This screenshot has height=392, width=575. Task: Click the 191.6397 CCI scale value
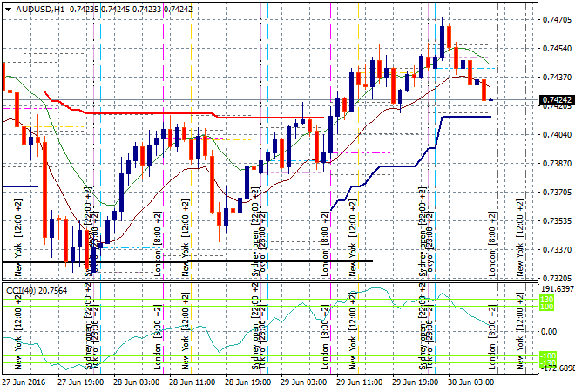(x=556, y=289)
